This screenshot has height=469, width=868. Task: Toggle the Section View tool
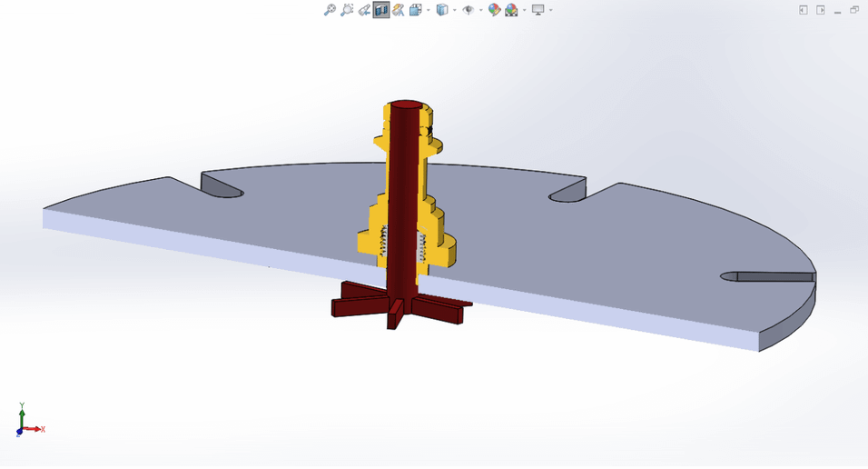coord(381,10)
